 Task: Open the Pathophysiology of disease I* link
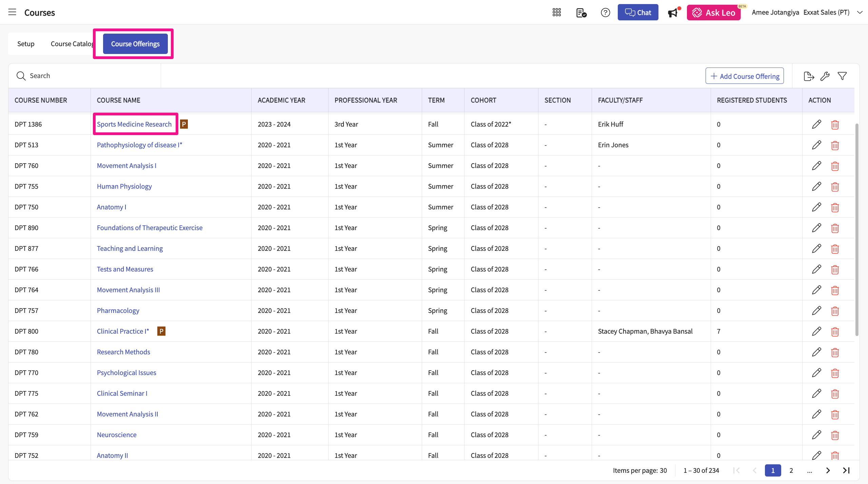click(139, 145)
